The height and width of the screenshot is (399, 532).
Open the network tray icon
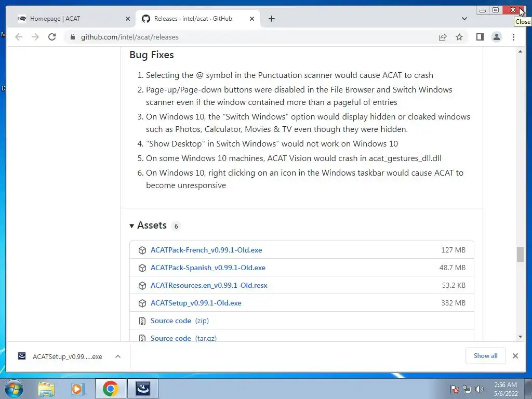pyautogui.click(x=467, y=389)
